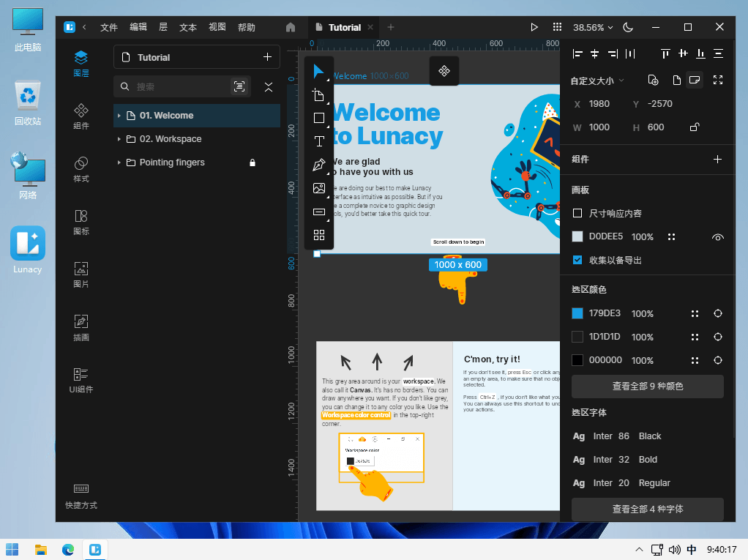Select the Image tool
The height and width of the screenshot is (560, 748).
click(318, 188)
